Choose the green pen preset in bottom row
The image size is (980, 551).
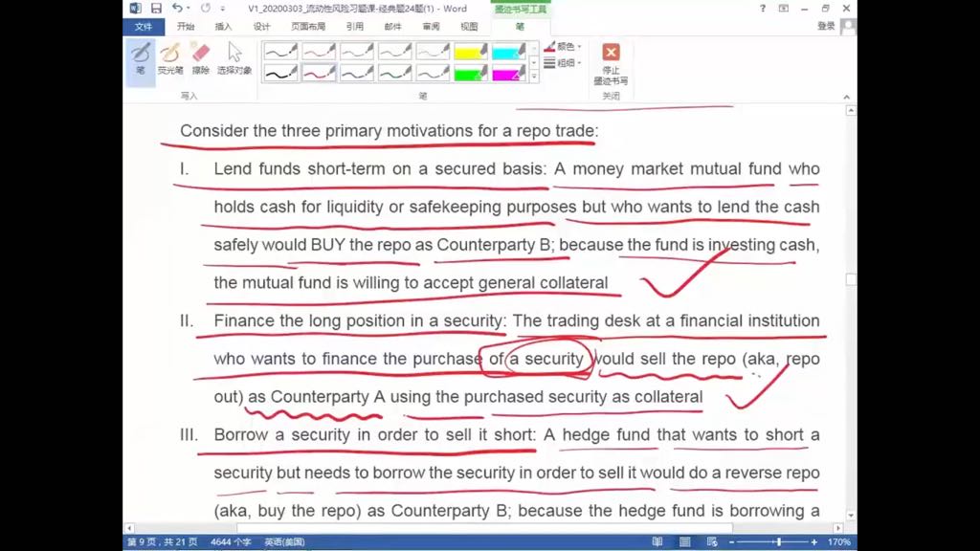click(x=395, y=74)
